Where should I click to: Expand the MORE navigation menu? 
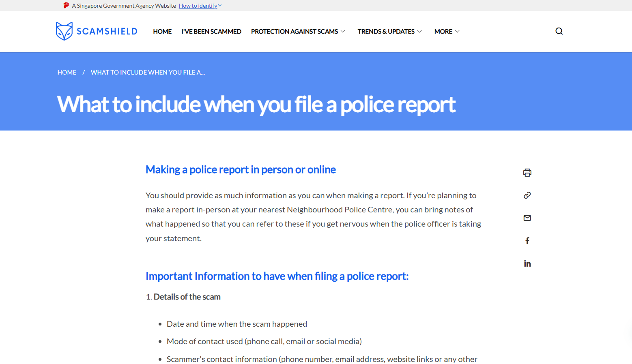(x=446, y=31)
